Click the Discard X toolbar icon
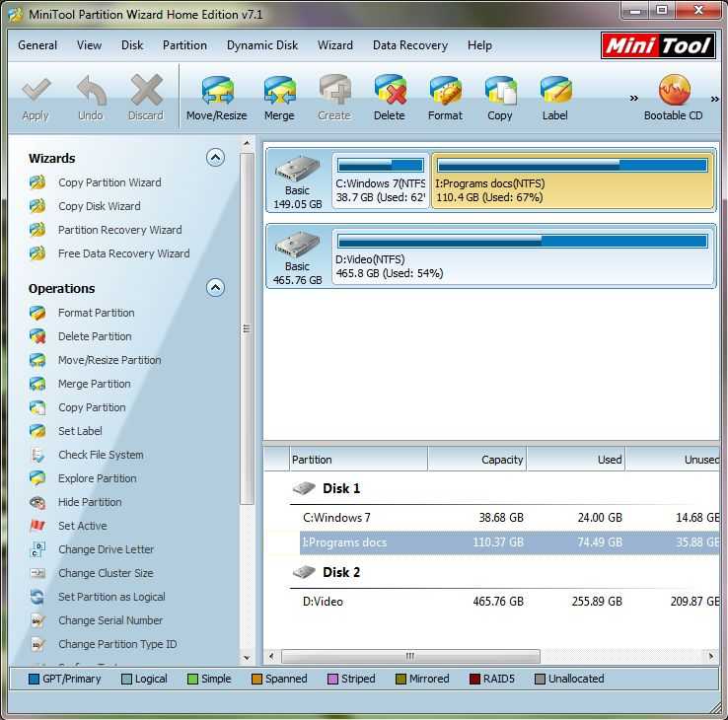The height and width of the screenshot is (720, 728). click(x=146, y=90)
